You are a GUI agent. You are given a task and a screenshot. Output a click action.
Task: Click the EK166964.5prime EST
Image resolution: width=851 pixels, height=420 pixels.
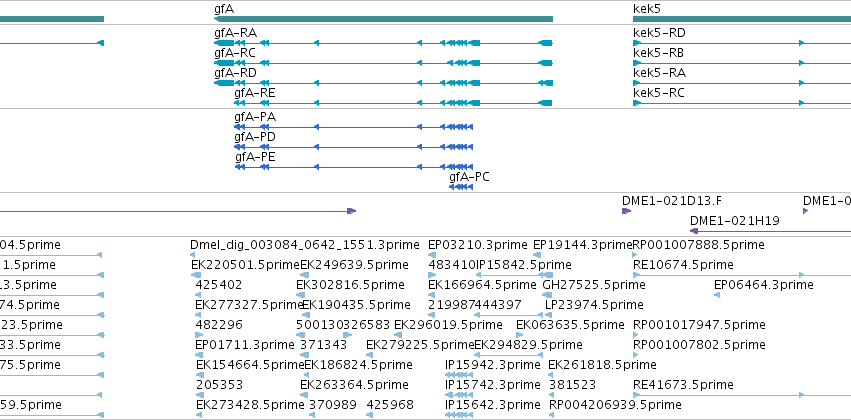pyautogui.click(x=482, y=285)
